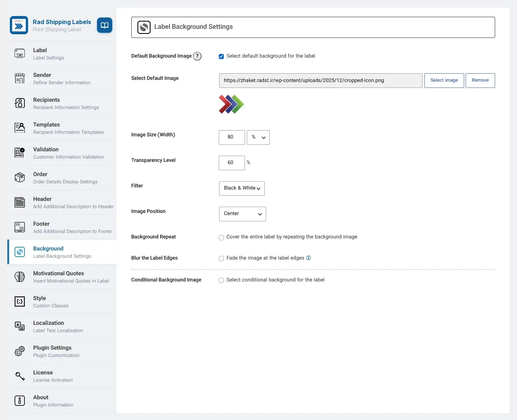Click the Recipients contact icon
Image resolution: width=517 pixels, height=420 pixels.
click(20, 103)
